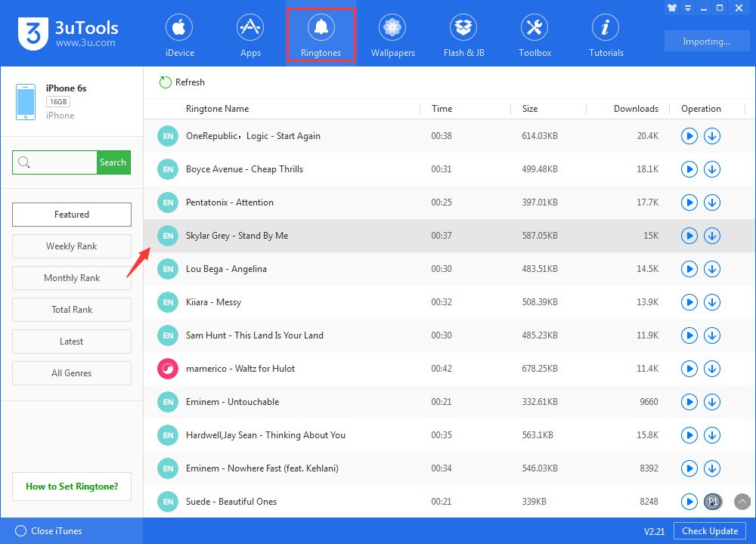Click the pink badge for mamerico track
The width and height of the screenshot is (756, 544).
click(168, 369)
